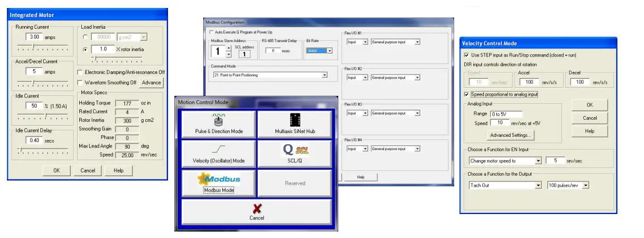Click the Advance button for waveform smoothing

(152, 83)
